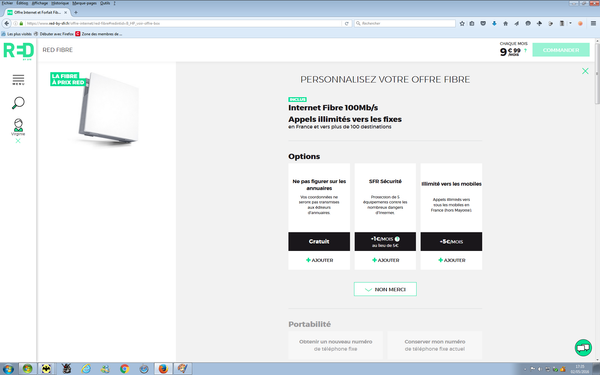The image size is (600, 375).
Task: Go back with the browser back arrow
Action: pyautogui.click(x=7, y=23)
